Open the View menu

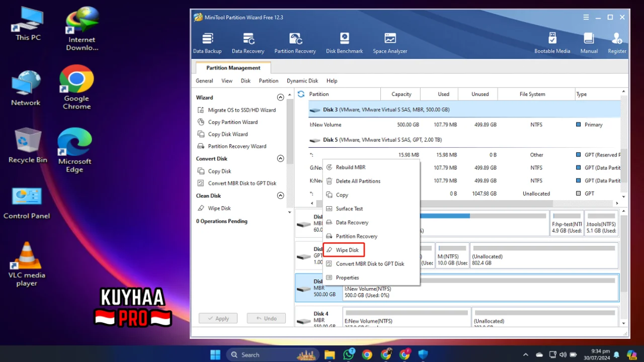227,80
